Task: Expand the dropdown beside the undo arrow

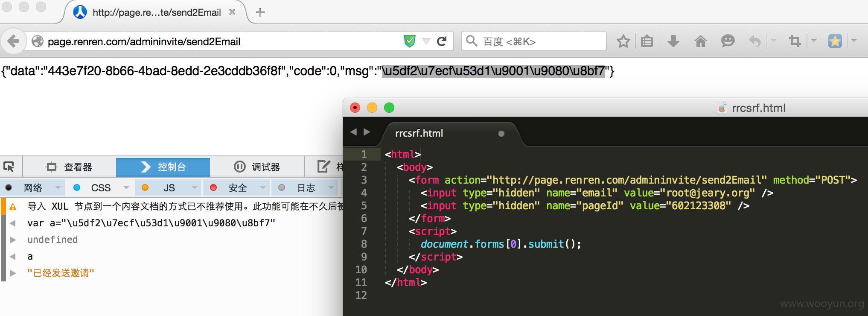Action: click(x=773, y=41)
